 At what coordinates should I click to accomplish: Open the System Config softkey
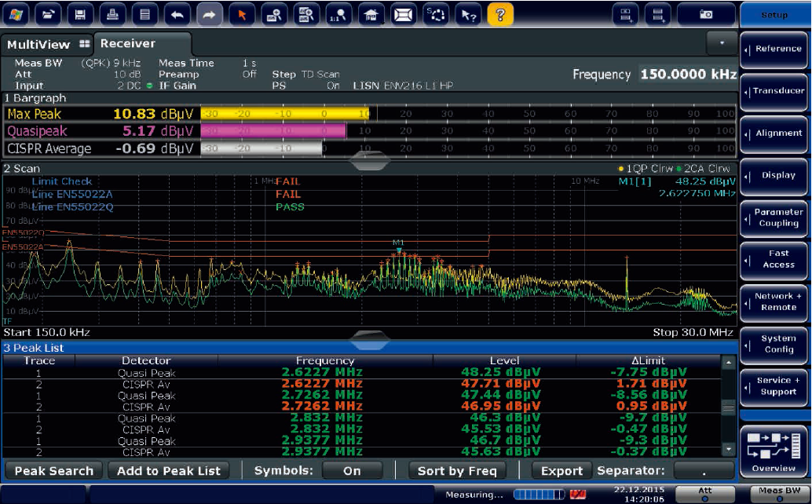coord(774,344)
